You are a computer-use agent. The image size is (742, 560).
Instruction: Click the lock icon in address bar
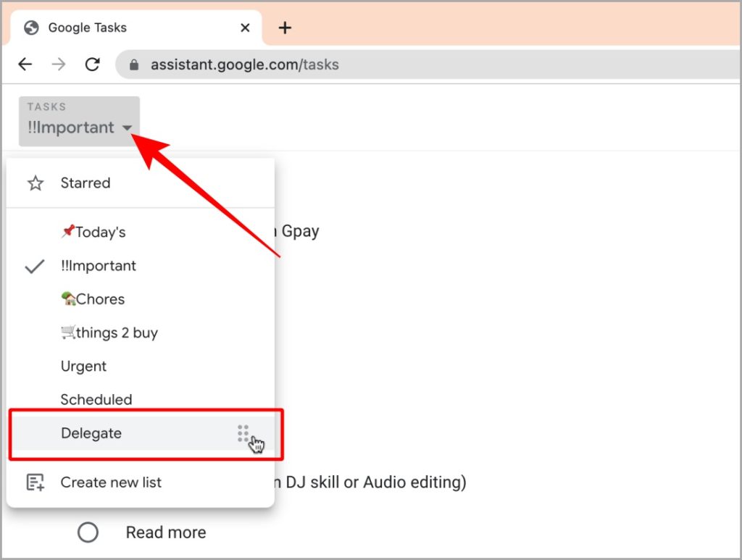point(134,64)
